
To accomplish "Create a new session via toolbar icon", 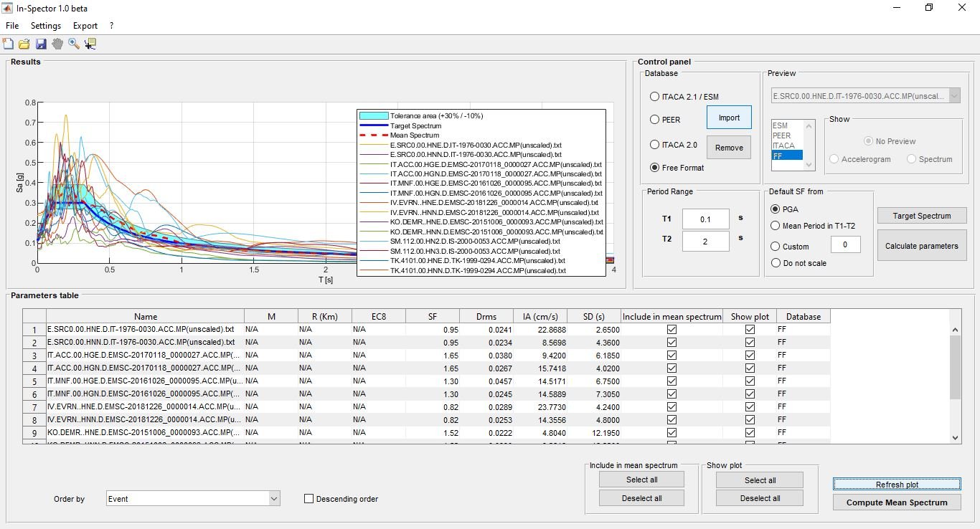I will 8,43.
